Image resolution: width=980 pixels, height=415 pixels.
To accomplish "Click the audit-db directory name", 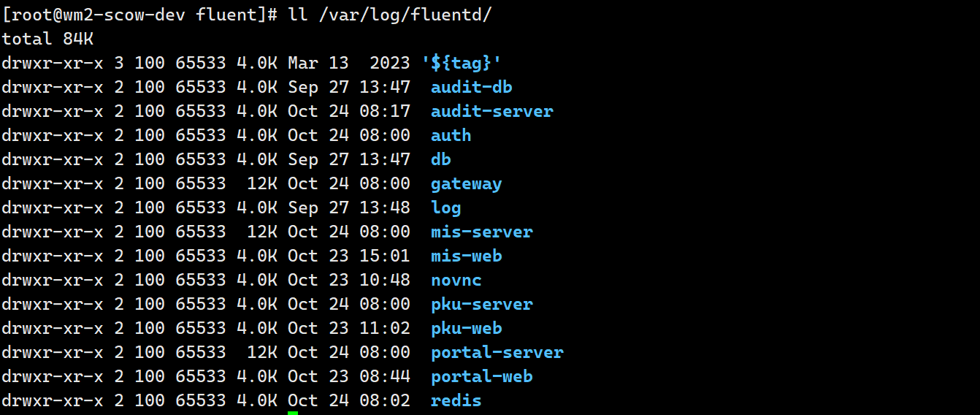I will [471, 88].
